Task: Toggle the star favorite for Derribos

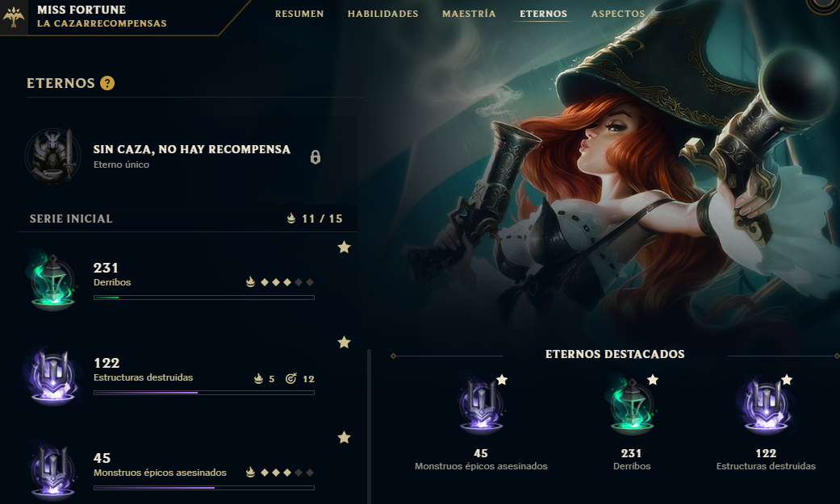Action: [x=344, y=247]
